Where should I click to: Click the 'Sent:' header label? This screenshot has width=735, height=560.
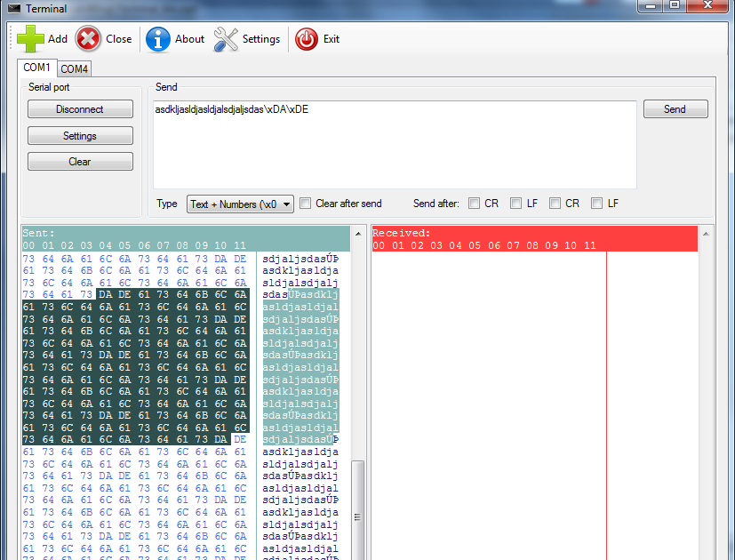click(x=38, y=233)
